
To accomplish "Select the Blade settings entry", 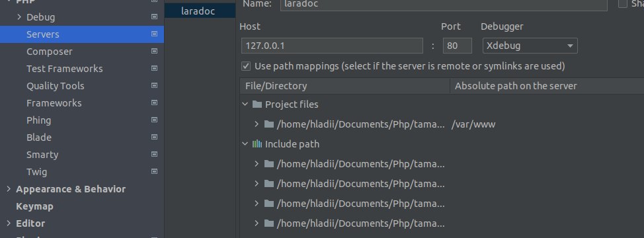I will (x=39, y=138).
